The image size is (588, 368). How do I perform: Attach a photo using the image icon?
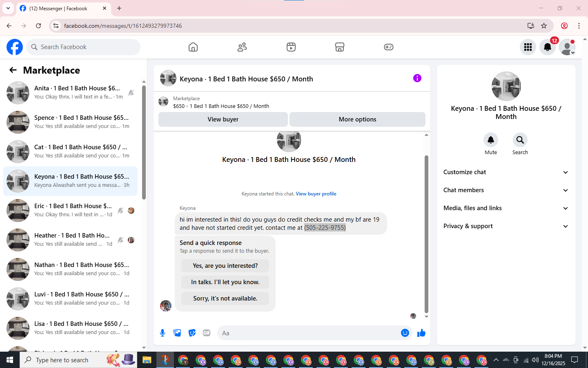(177, 333)
